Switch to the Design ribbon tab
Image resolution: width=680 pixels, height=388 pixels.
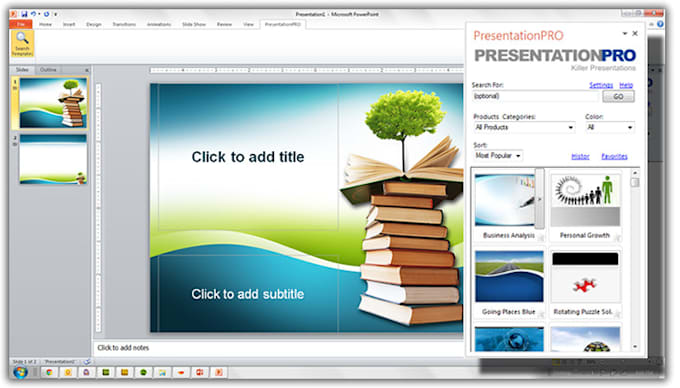pyautogui.click(x=94, y=25)
